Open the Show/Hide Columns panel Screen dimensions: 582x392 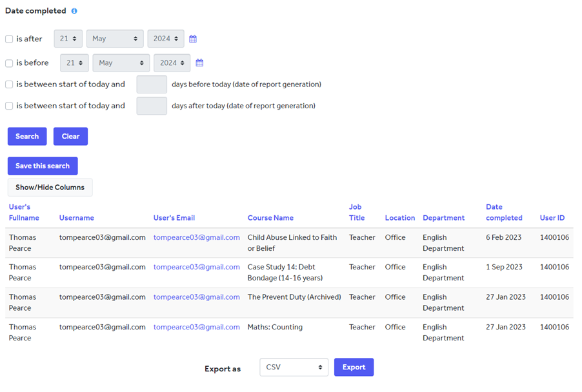[x=50, y=187]
